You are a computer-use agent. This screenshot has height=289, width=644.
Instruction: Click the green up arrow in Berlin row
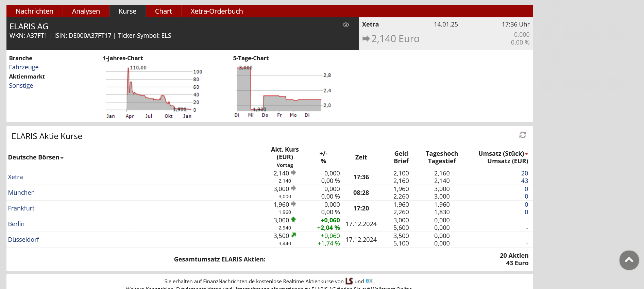tap(293, 220)
